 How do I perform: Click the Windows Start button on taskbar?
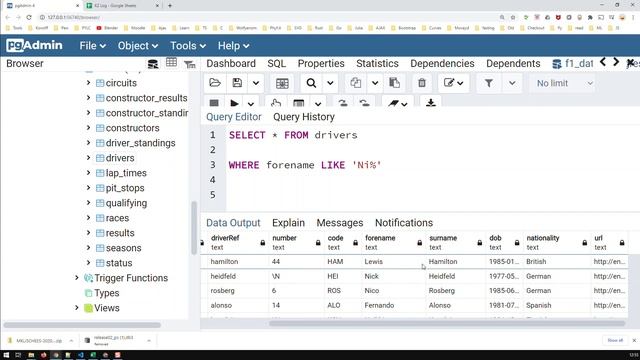[7, 355]
